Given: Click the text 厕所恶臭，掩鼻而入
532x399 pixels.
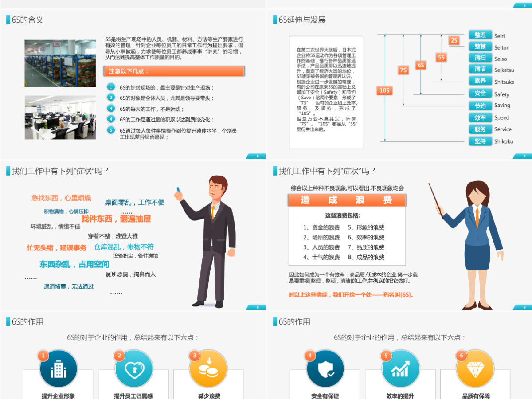Looking at the screenshot, I should [x=131, y=274].
